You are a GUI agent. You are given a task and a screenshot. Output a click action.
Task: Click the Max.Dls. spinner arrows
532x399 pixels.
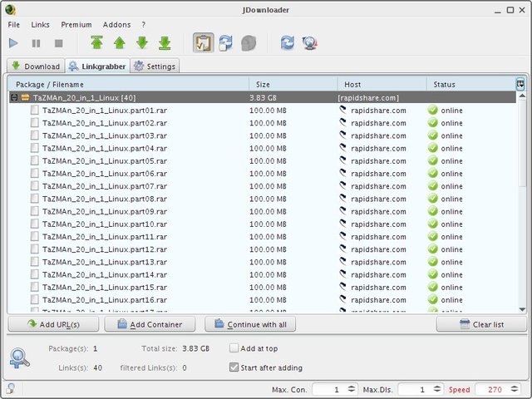coord(437,389)
